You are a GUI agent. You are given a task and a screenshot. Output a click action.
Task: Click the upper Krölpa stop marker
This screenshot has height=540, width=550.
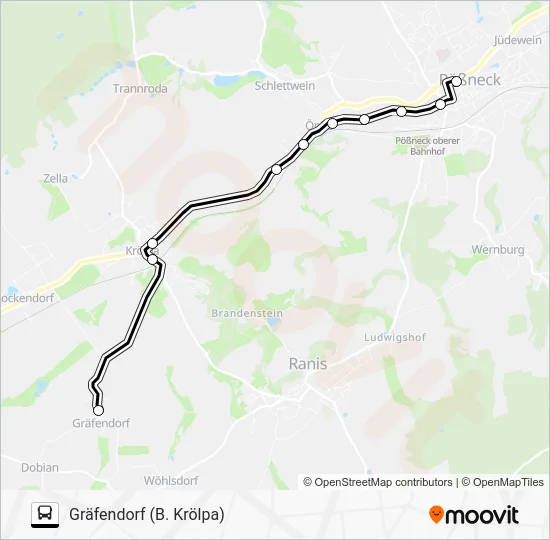tap(152, 243)
